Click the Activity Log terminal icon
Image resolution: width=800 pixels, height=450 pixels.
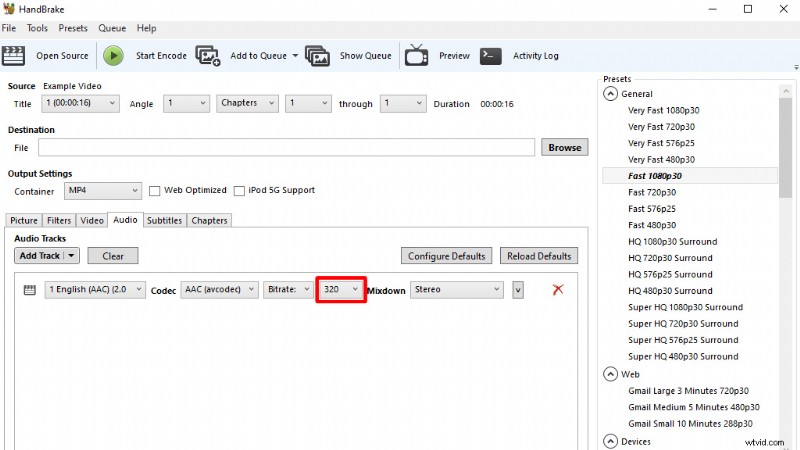[491, 56]
